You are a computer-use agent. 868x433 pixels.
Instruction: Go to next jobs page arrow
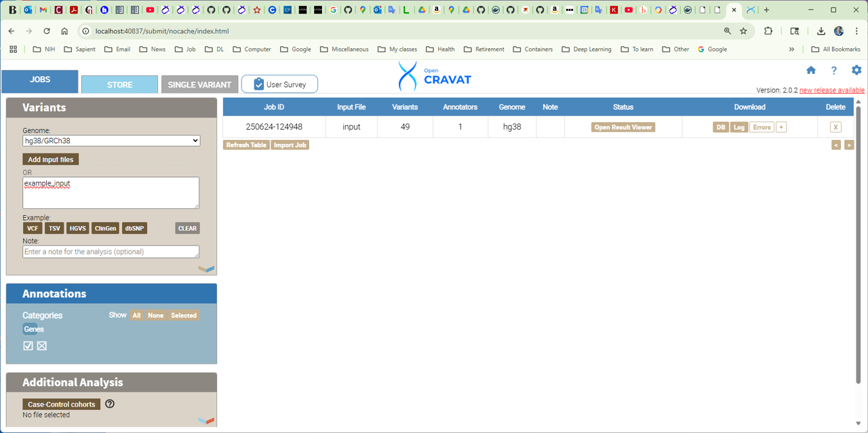(x=848, y=145)
